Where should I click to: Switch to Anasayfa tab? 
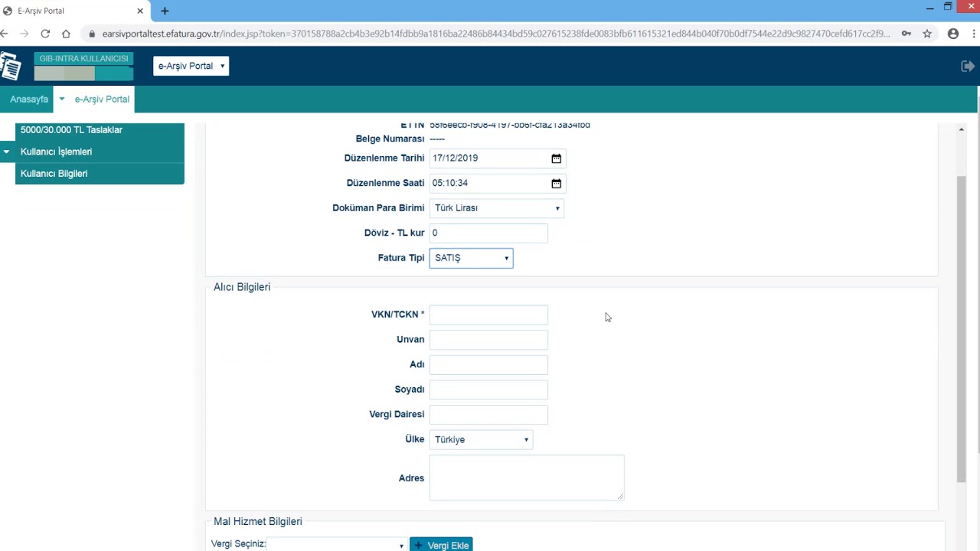click(29, 99)
